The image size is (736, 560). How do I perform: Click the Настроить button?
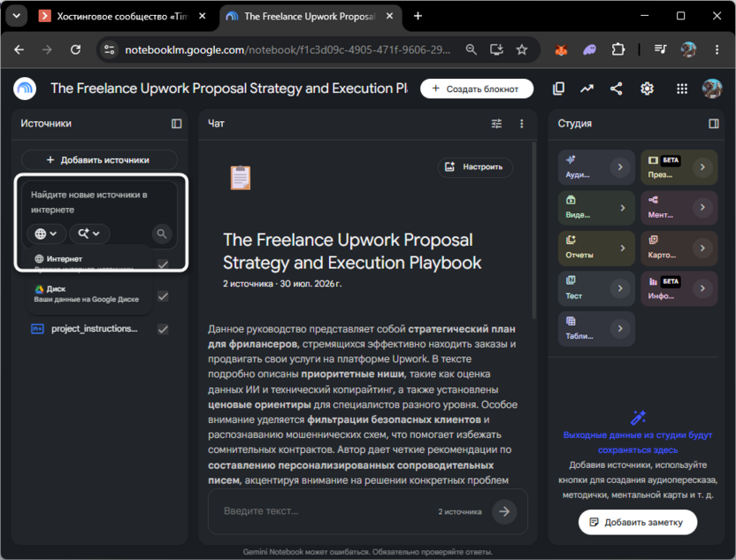475,167
